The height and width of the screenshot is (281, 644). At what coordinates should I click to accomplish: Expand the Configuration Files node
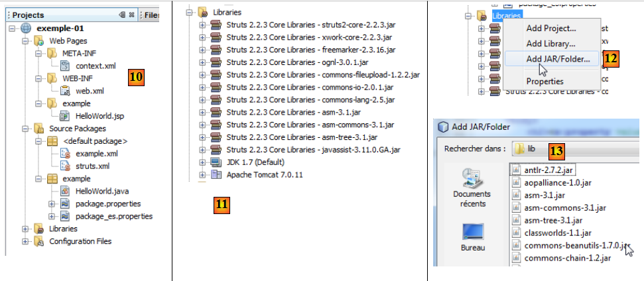tap(26, 241)
